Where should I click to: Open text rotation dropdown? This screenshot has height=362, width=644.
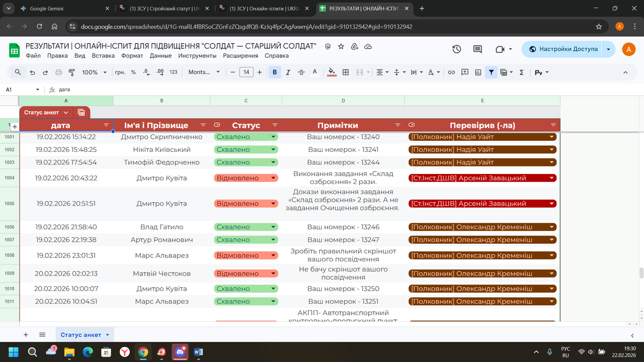pos(434,72)
